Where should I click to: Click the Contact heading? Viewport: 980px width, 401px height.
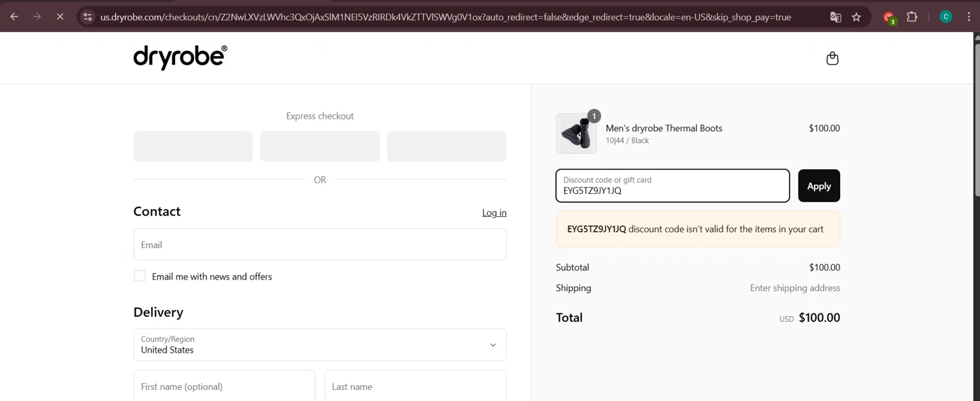(x=157, y=212)
